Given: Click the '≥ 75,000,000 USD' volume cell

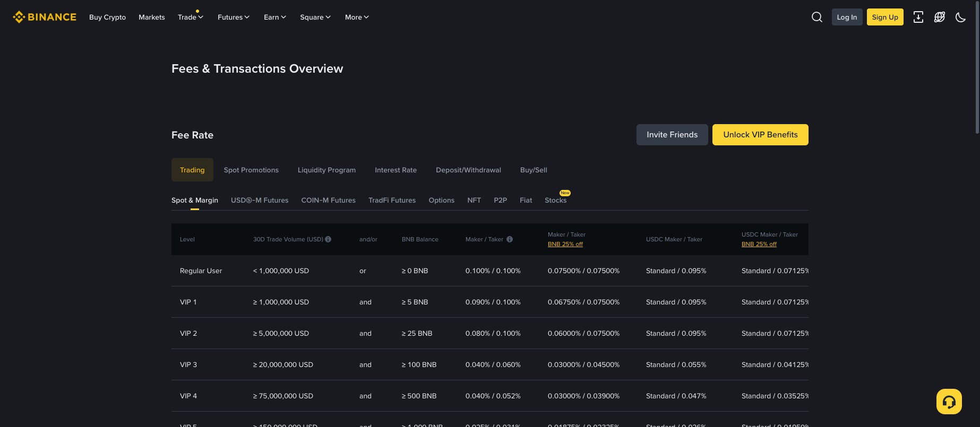Looking at the screenshot, I should [x=283, y=396].
